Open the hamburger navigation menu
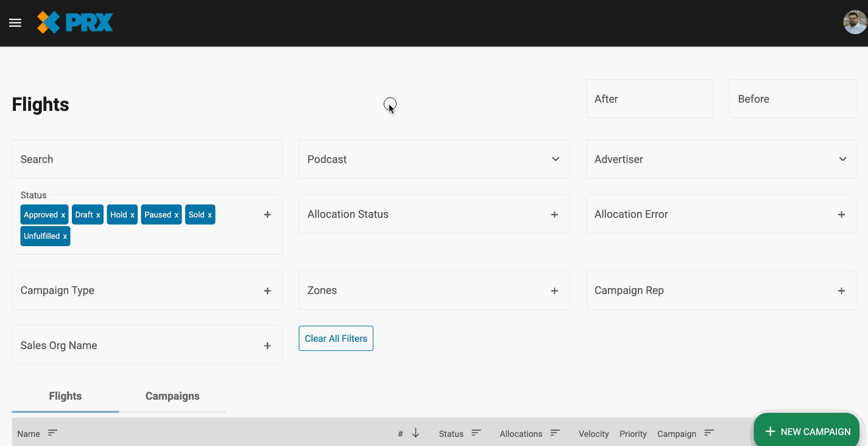The width and height of the screenshot is (868, 446). click(x=15, y=23)
